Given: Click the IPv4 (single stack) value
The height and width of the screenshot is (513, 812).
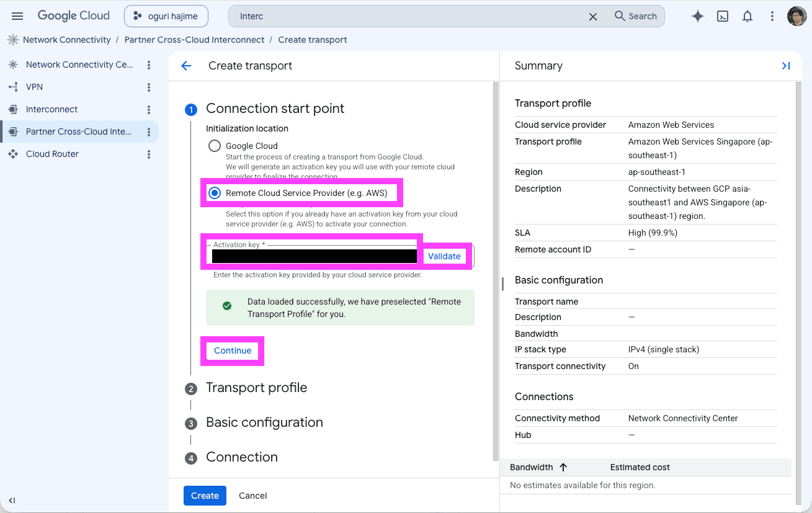Looking at the screenshot, I should pyautogui.click(x=664, y=349).
